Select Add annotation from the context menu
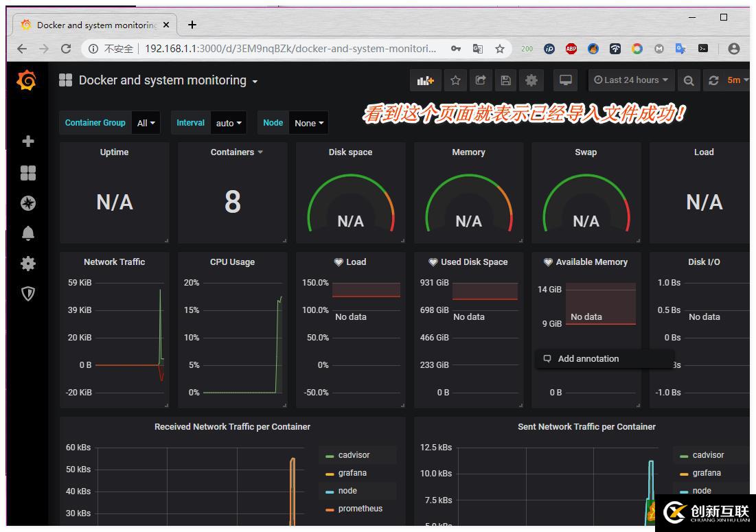 [588, 358]
